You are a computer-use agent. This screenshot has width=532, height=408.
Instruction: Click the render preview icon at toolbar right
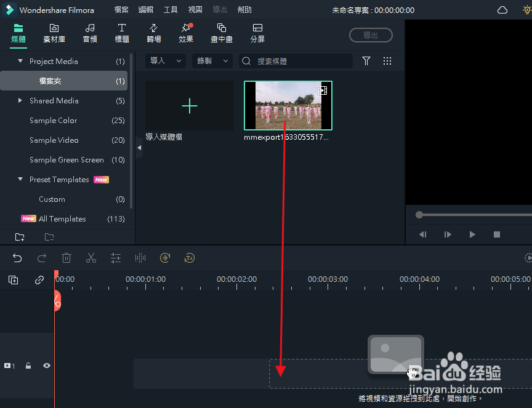(528, 258)
